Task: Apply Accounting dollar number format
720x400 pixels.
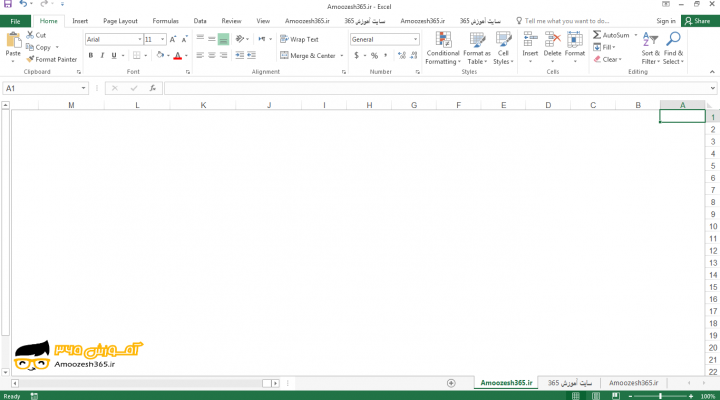Action: pyautogui.click(x=356, y=56)
